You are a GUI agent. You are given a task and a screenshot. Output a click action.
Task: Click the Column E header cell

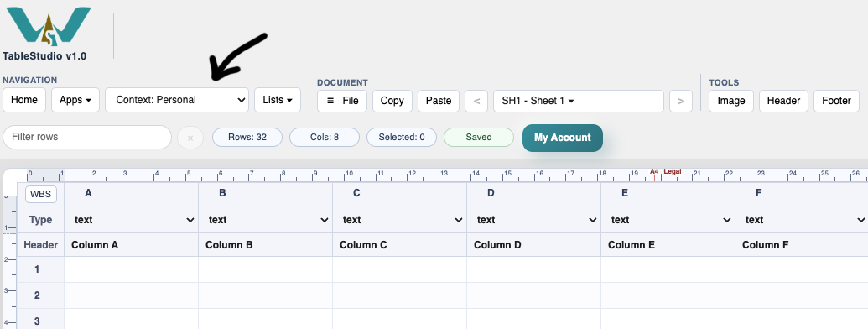pos(668,245)
